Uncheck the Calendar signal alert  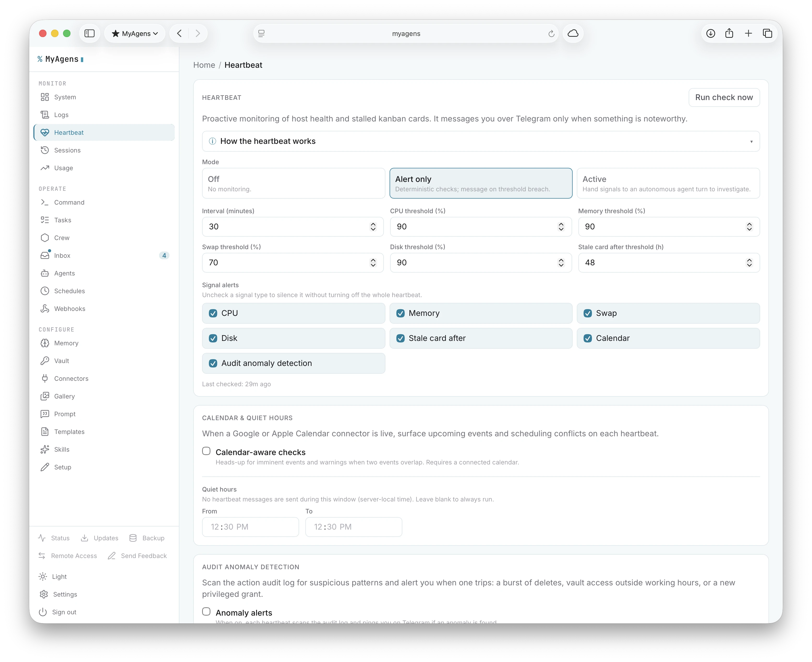point(588,339)
